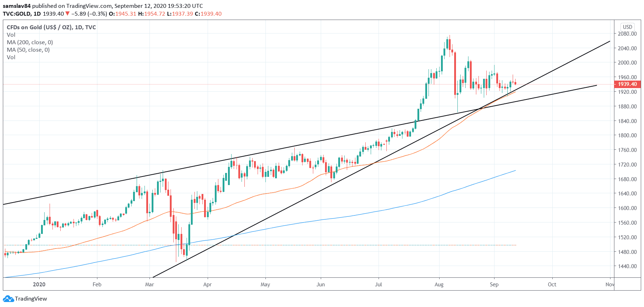This screenshot has height=307, width=644.
Task: Click the Jun label on the time axis
Action: click(x=320, y=284)
